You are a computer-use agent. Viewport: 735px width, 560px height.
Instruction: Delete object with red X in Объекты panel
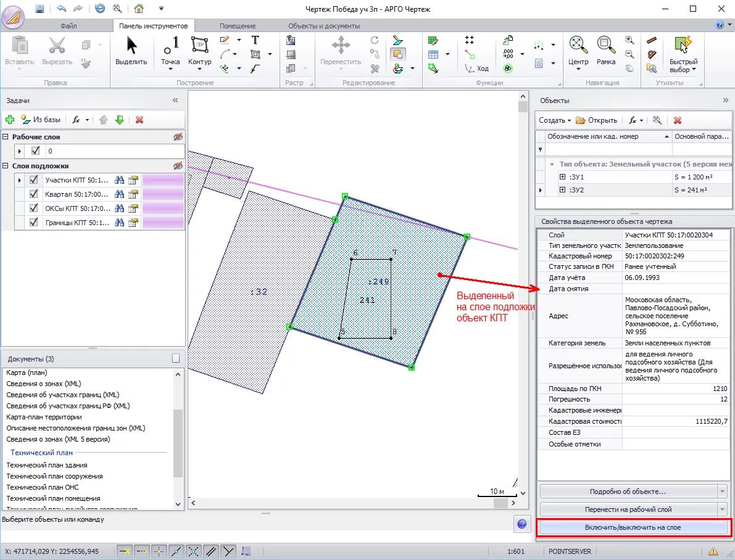[678, 120]
